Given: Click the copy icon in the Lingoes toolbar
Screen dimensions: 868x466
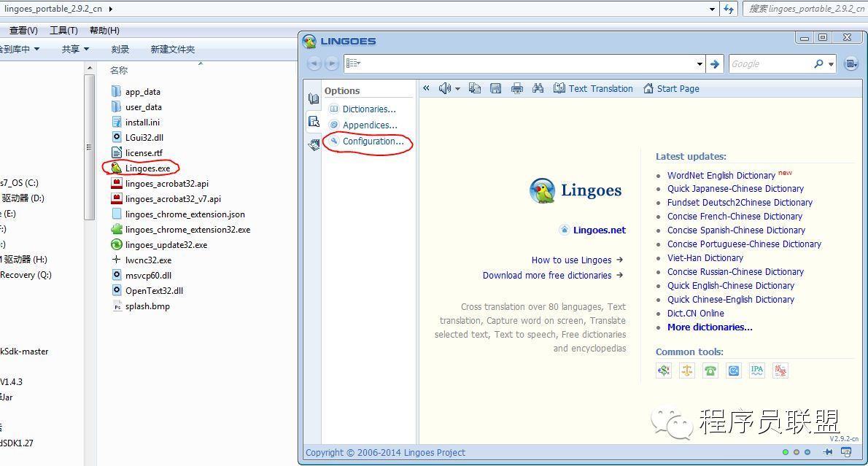Looking at the screenshot, I should coord(474,88).
